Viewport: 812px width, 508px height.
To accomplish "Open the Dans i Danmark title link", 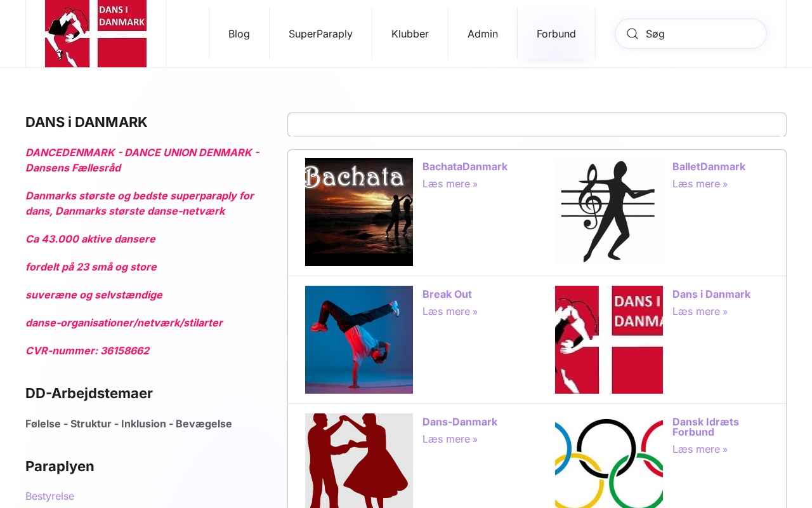I will point(711,294).
